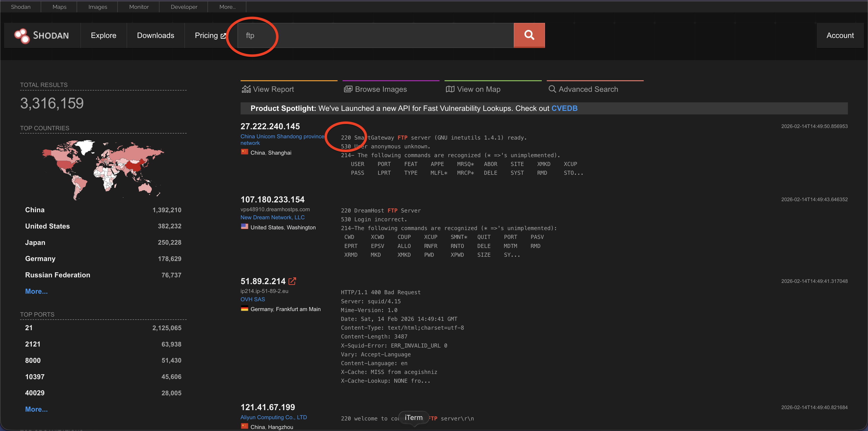Filter results by country China
This screenshot has width=868, height=431.
[35, 210]
